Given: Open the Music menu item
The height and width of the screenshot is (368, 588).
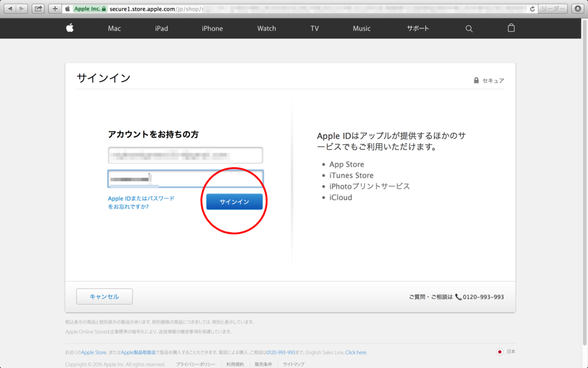Looking at the screenshot, I should pos(362,29).
